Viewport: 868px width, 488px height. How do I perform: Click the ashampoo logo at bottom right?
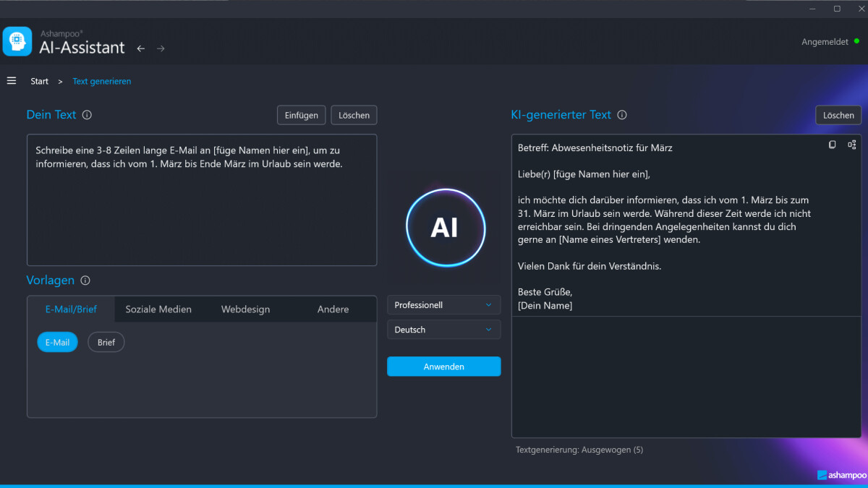(x=841, y=475)
